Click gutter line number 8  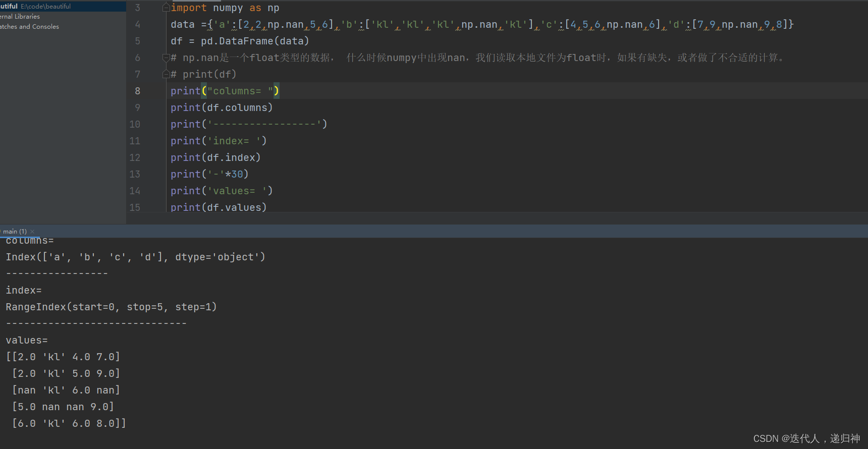137,91
